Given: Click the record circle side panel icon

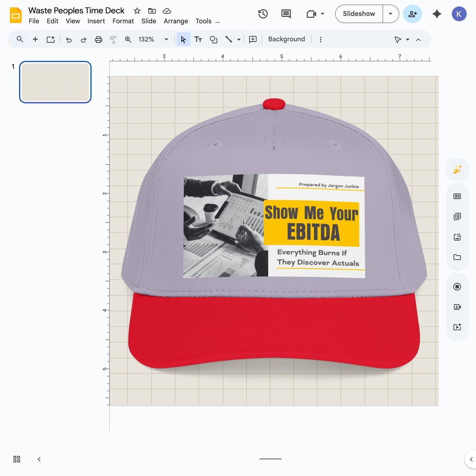Looking at the screenshot, I should point(457,287).
